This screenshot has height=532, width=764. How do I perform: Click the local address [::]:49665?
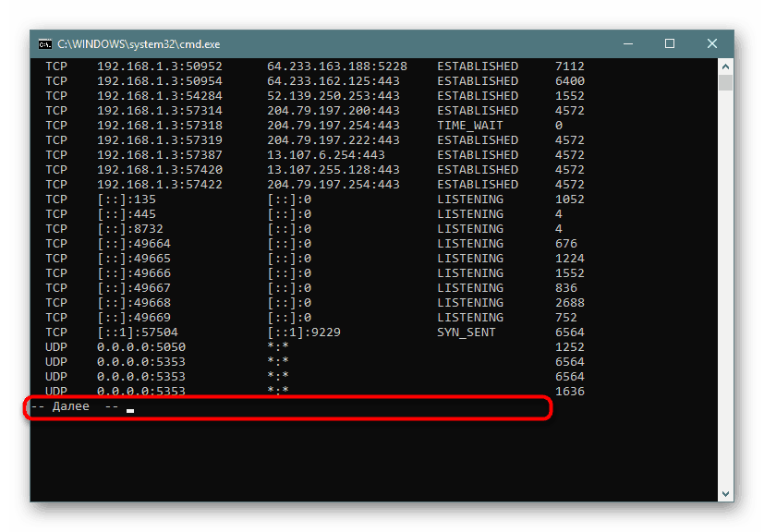pyautogui.click(x=134, y=259)
